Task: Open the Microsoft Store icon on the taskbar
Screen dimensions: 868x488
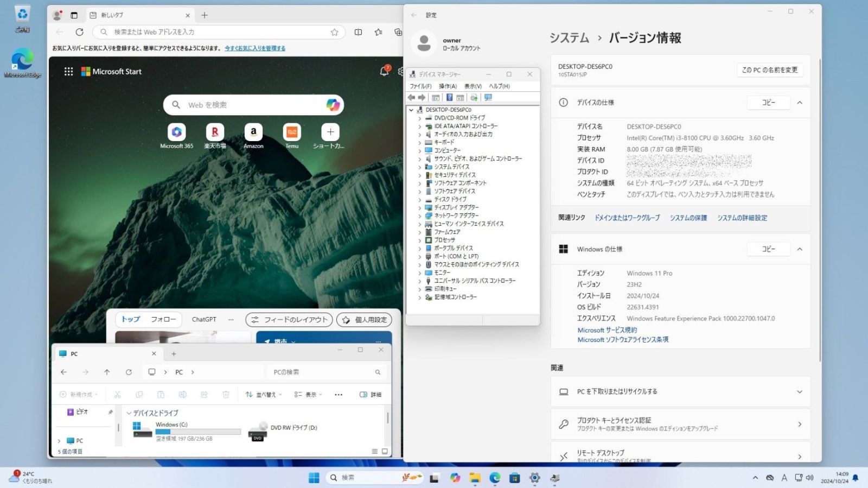Action: (x=515, y=478)
